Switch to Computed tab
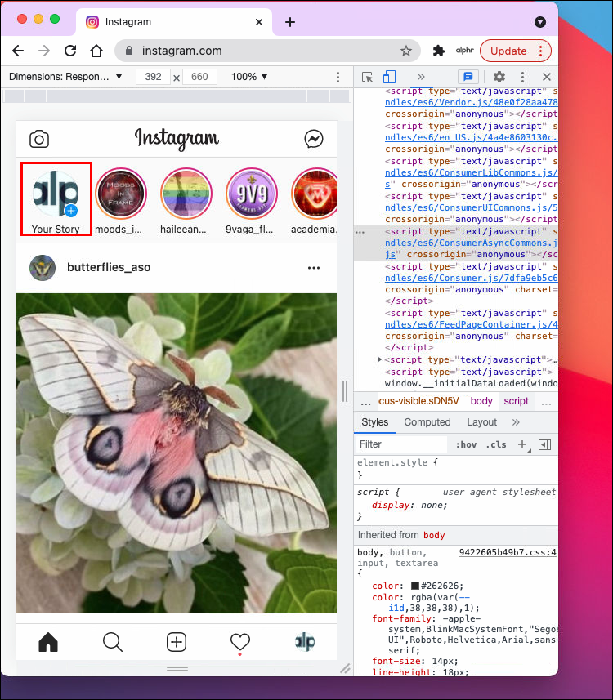This screenshot has width=613, height=700. [x=427, y=422]
